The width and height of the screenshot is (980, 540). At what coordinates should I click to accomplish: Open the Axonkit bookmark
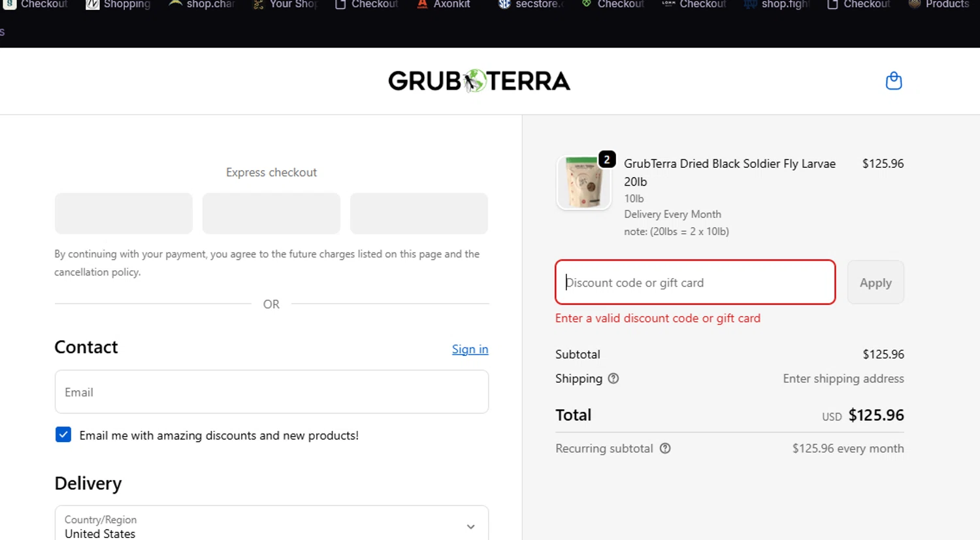tap(444, 5)
